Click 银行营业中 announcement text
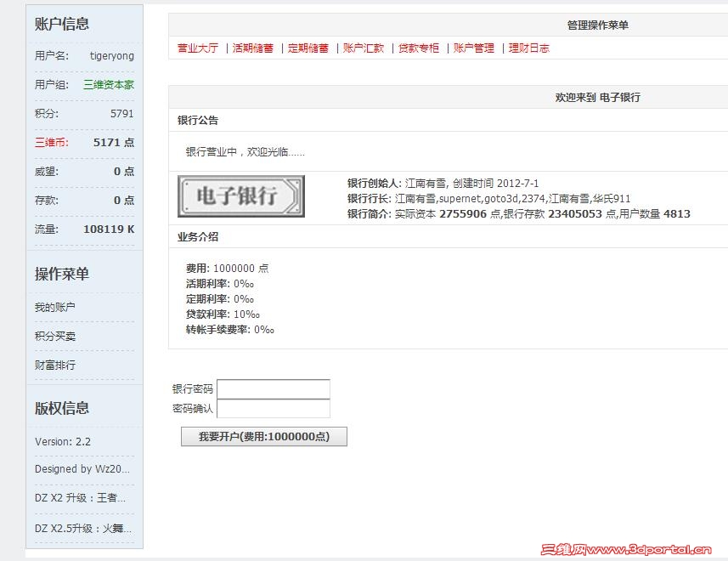 tap(245, 152)
